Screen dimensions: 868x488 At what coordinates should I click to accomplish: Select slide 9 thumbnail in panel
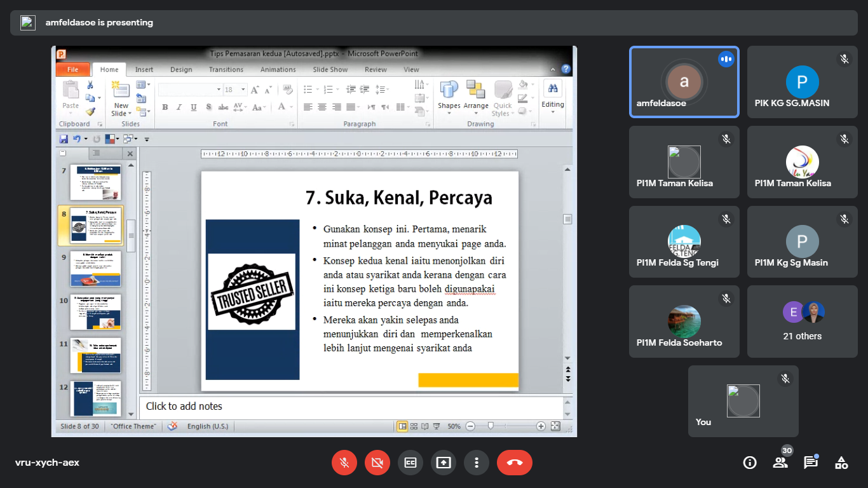[95, 269]
